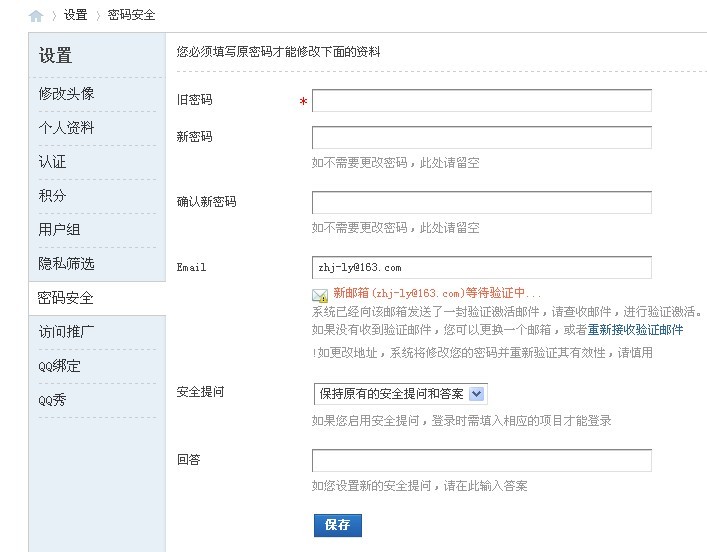Image resolution: width=707 pixels, height=552 pixels.
Task: Go to 认证 settings page
Action: coord(53,161)
